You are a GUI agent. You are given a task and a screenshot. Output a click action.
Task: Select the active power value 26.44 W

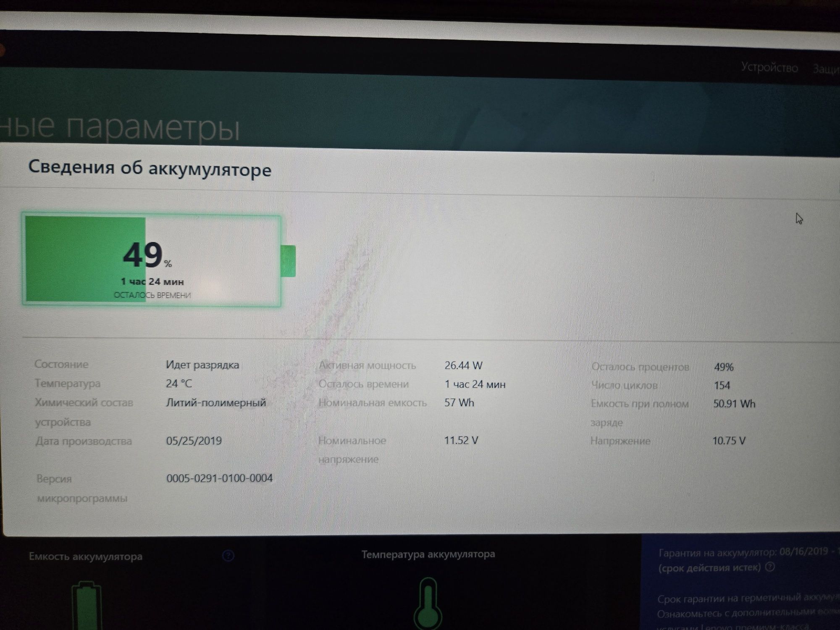463,365
